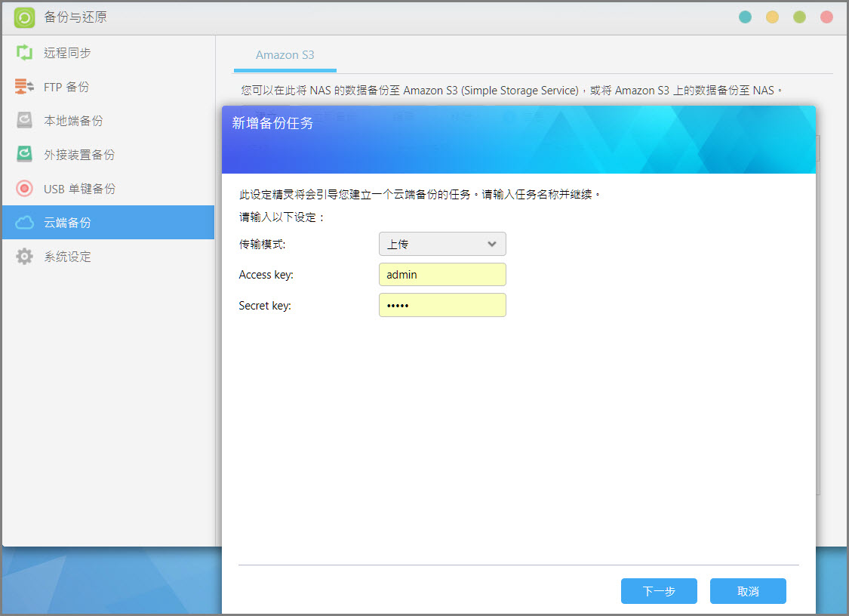Screen dimensions: 849x616
Task: Click the yellow minimize window button
Action: (x=772, y=17)
